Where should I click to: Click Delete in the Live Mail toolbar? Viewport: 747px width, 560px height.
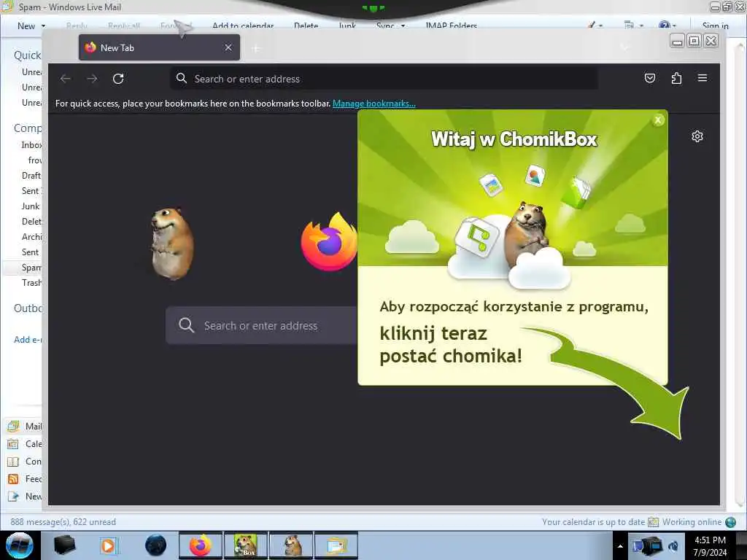[306, 26]
